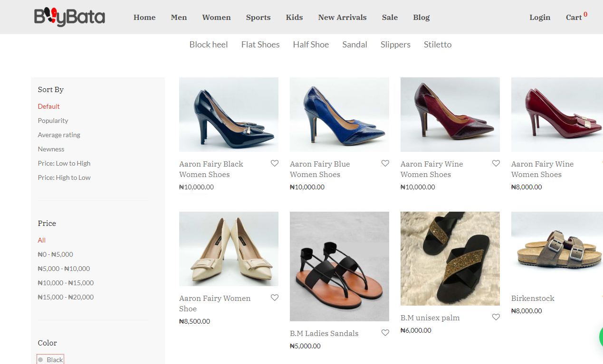Open Aaron Fairy Women Shoe cream heels image
Image resolution: width=603 pixels, height=364 pixels.
(x=229, y=249)
